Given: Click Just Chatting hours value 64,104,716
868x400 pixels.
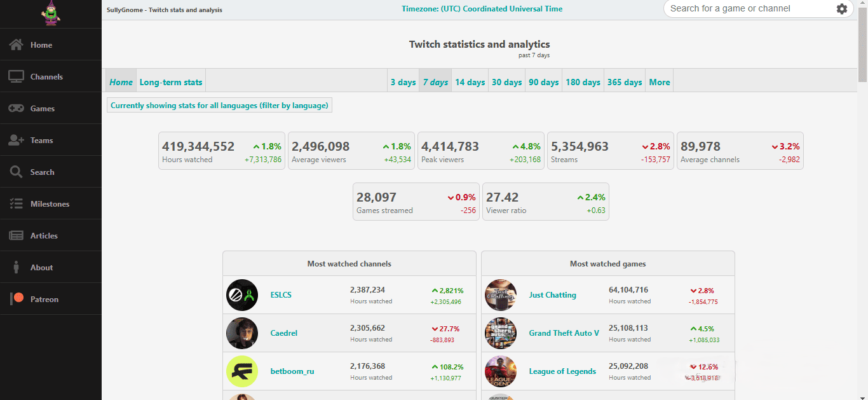Looking at the screenshot, I should coord(628,290).
